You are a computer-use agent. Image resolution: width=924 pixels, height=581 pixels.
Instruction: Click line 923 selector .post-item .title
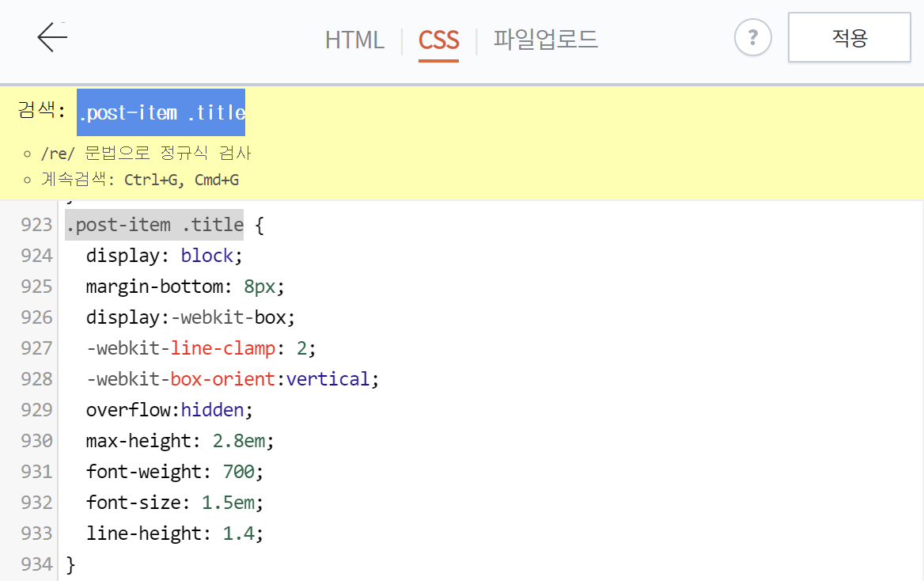(x=154, y=225)
